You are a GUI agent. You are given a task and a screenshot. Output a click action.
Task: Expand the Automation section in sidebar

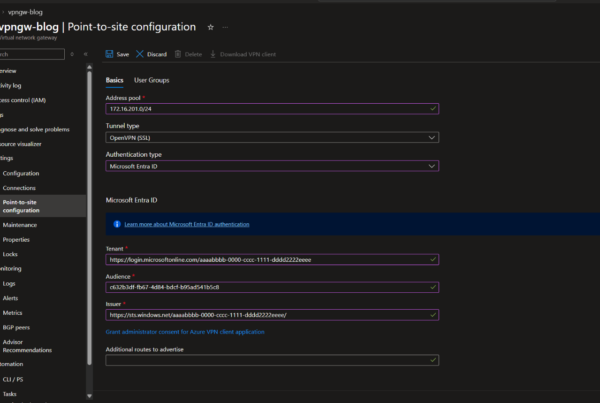coord(11,364)
